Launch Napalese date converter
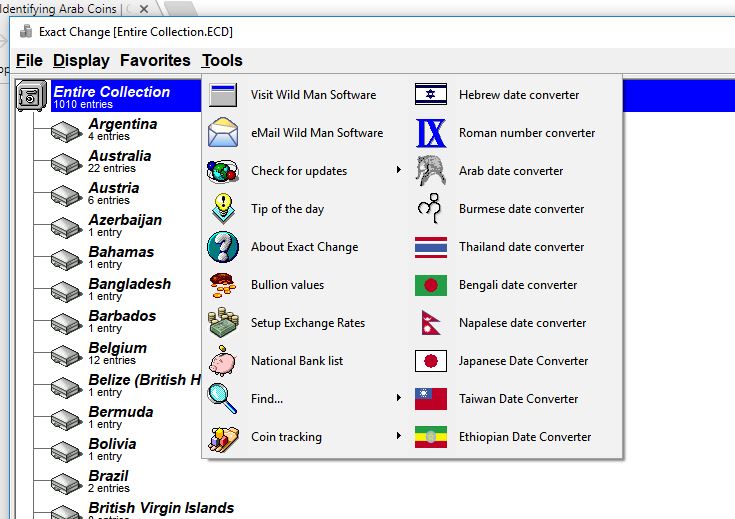This screenshot has height=519, width=735. tap(523, 323)
